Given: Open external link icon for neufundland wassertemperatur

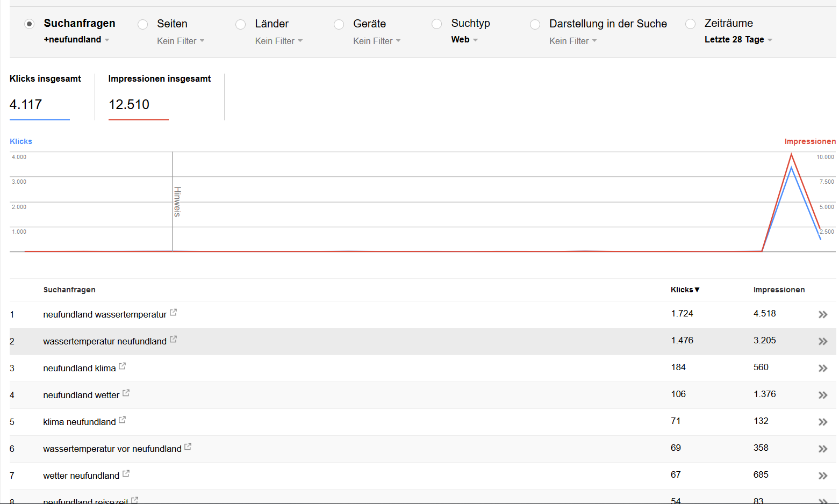Looking at the screenshot, I should [x=173, y=313].
